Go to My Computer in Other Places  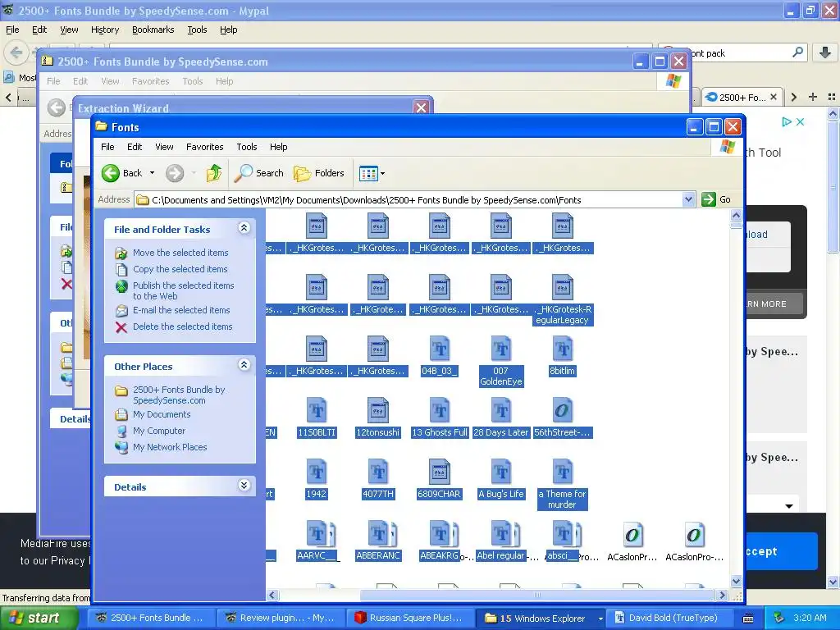[x=159, y=431]
